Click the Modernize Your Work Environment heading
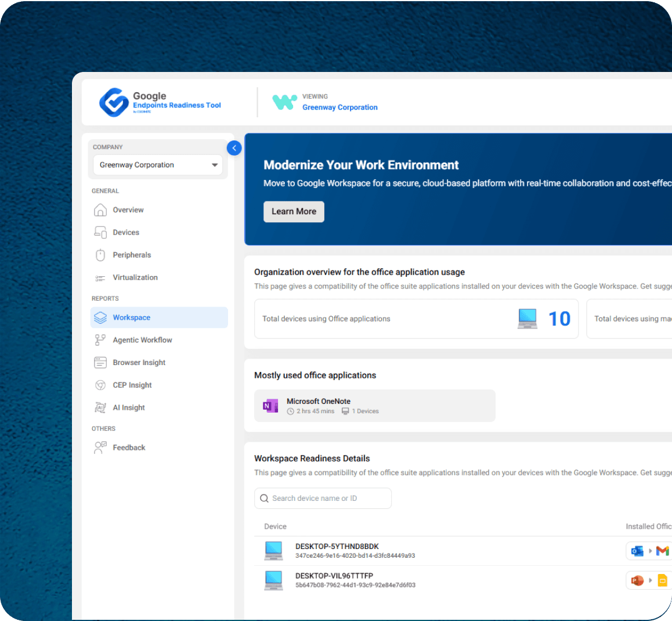This screenshot has height=621, width=672. [361, 165]
